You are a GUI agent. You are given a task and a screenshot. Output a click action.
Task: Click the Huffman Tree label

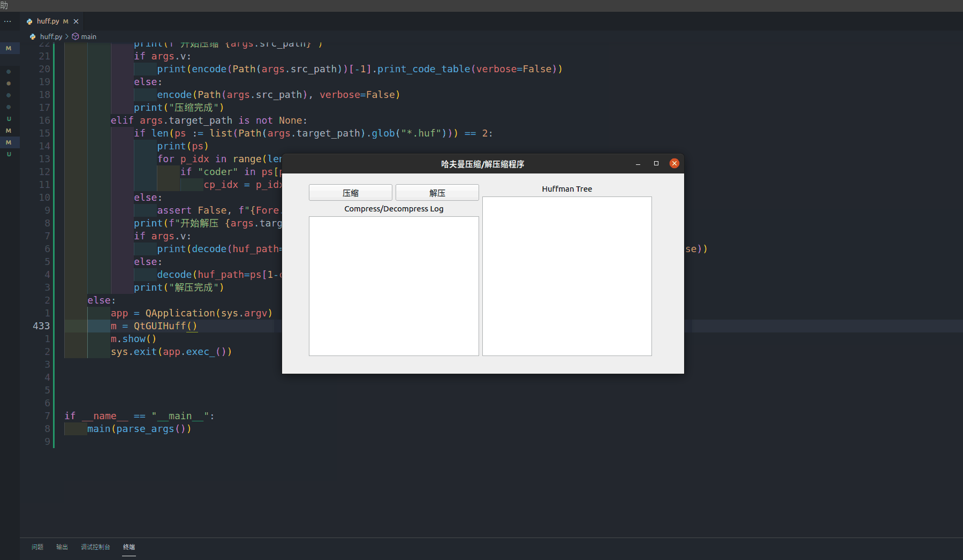click(567, 189)
